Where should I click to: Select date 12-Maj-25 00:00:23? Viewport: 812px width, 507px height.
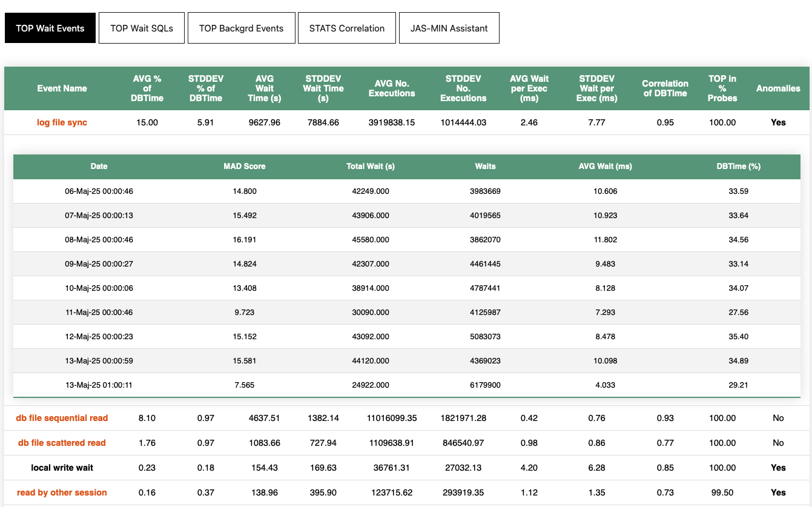click(x=99, y=337)
